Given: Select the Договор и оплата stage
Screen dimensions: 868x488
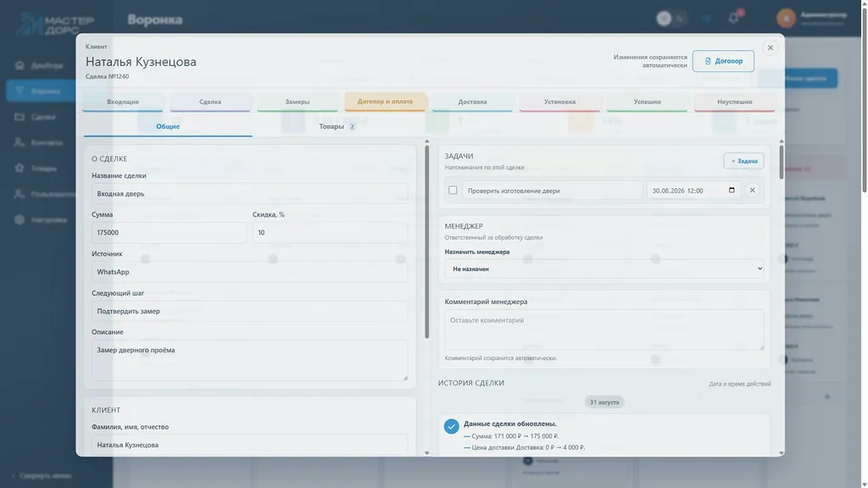Looking at the screenshot, I should tap(386, 102).
